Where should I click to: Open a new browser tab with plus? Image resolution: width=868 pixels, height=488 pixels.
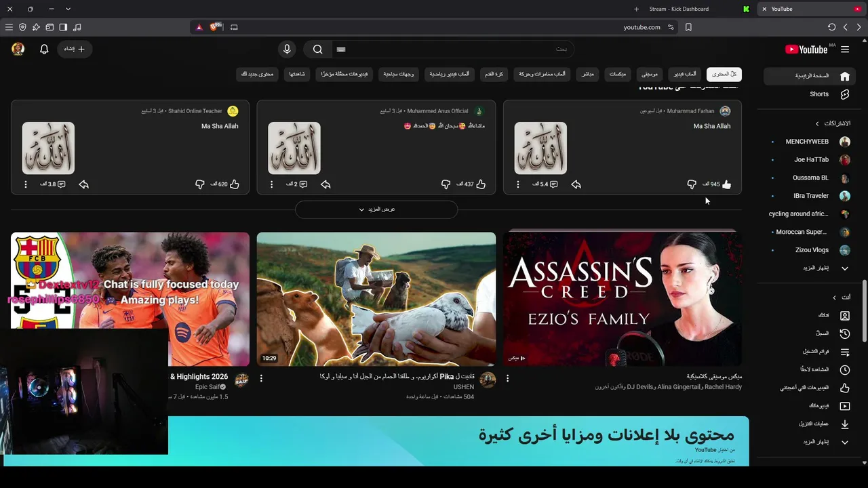pos(636,9)
